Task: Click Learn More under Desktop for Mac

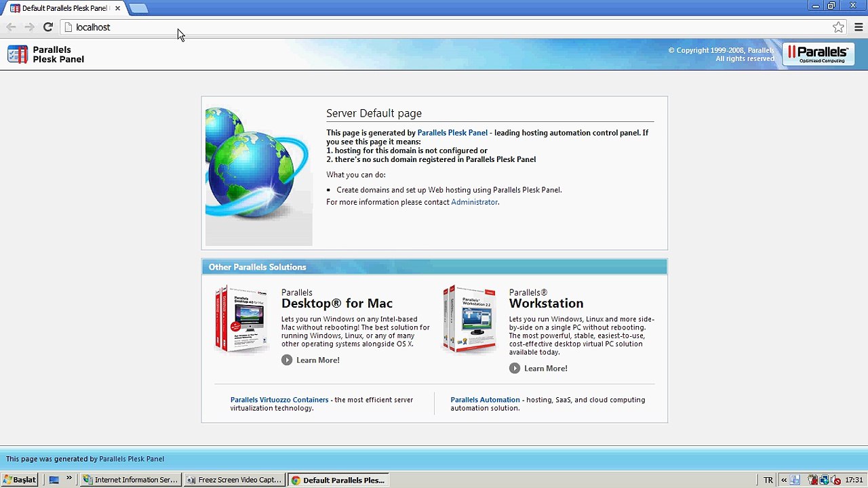Action: [317, 360]
